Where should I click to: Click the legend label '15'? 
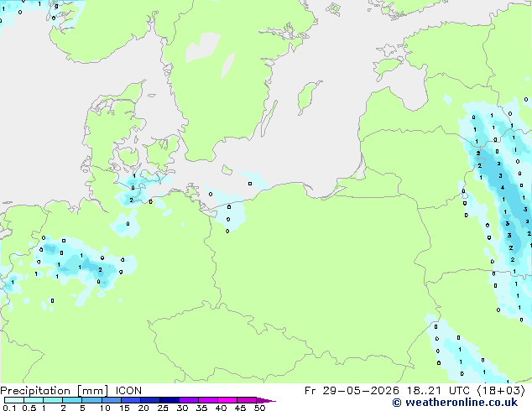point(124,408)
